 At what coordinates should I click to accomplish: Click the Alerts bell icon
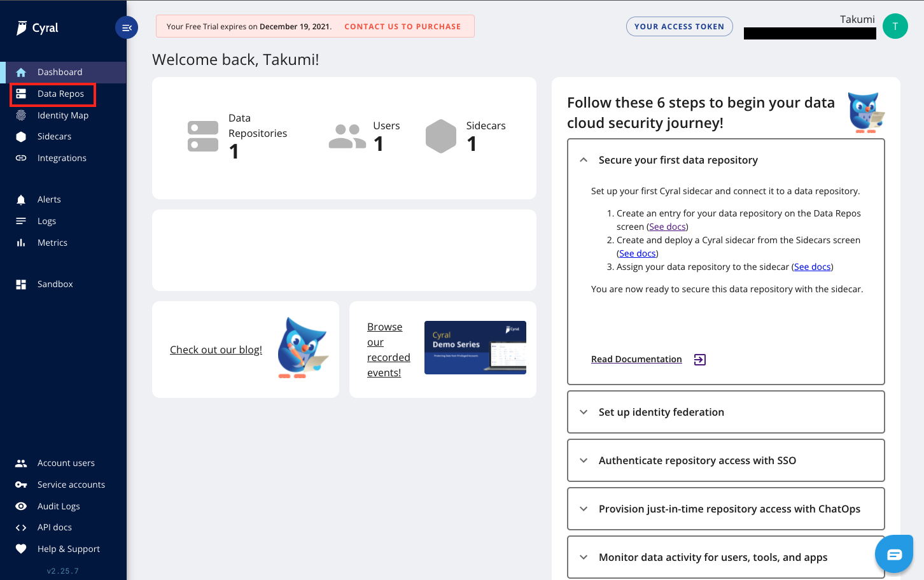point(21,199)
